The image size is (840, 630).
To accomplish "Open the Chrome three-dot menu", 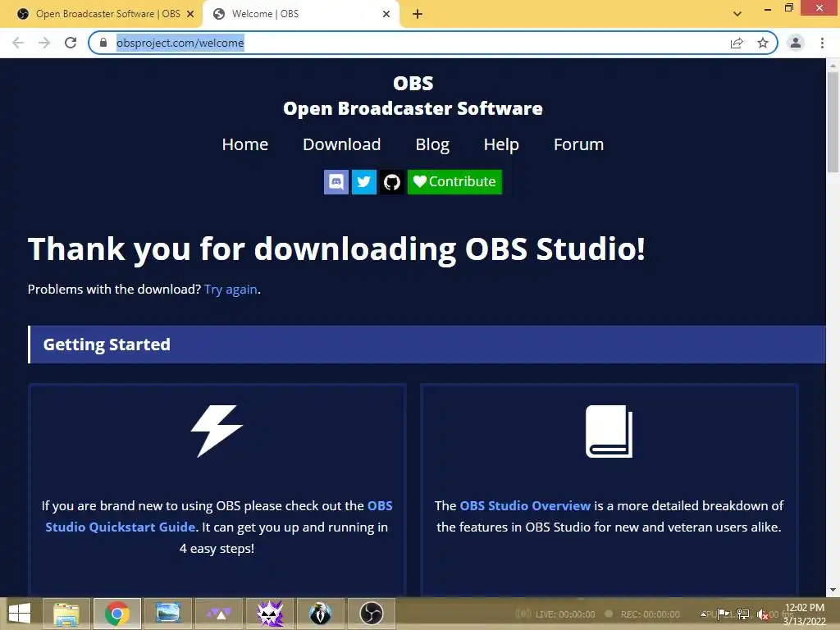I will 822,43.
